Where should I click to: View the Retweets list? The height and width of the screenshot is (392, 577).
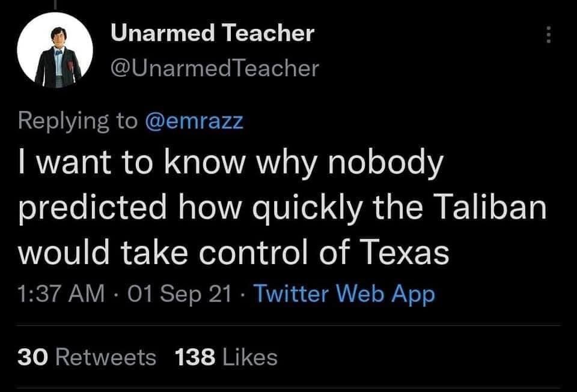pos(105,357)
